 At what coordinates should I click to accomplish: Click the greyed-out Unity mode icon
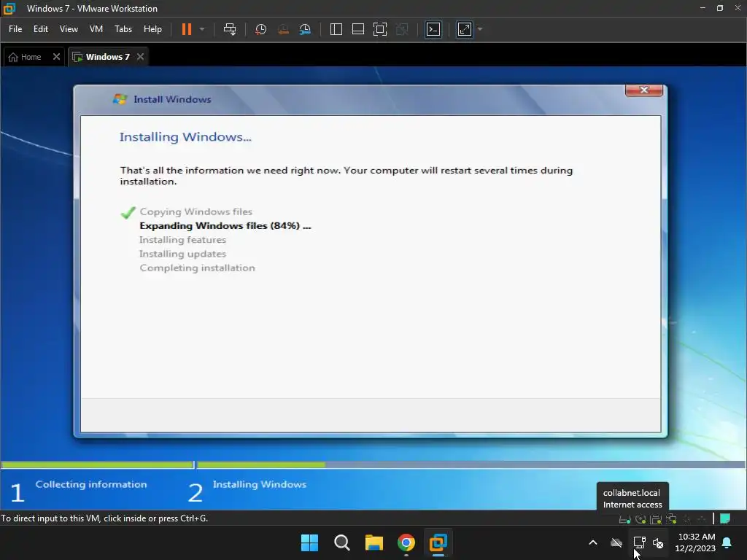(x=402, y=29)
